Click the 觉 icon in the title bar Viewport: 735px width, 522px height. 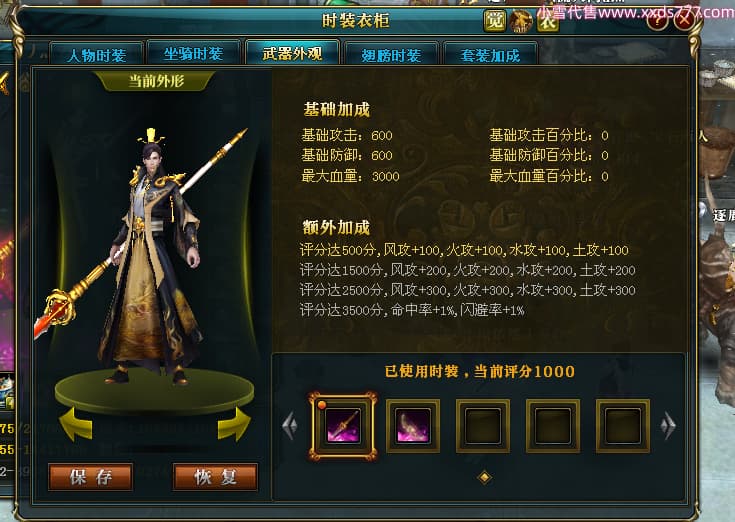pyautogui.click(x=495, y=21)
